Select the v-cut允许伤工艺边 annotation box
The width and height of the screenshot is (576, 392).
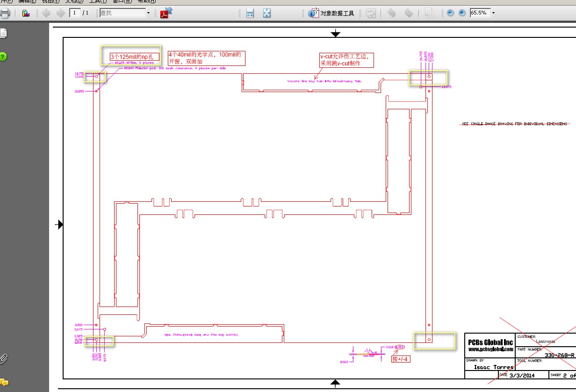pyautogui.click(x=346, y=60)
